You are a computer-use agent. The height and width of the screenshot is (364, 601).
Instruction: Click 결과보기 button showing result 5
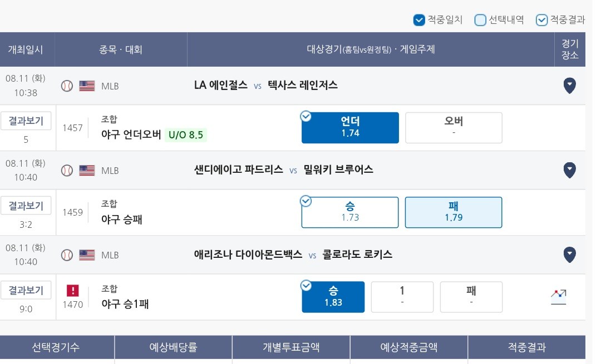(26, 121)
